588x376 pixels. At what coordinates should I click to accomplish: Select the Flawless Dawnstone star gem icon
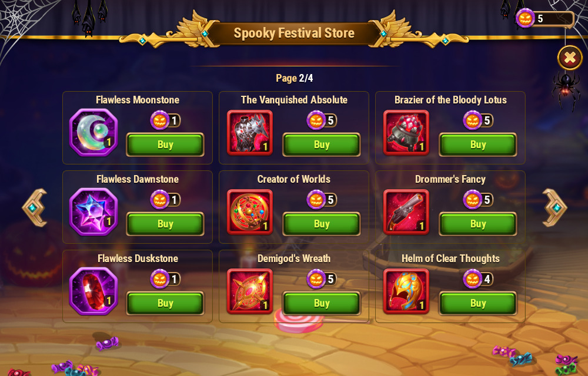[93, 212]
